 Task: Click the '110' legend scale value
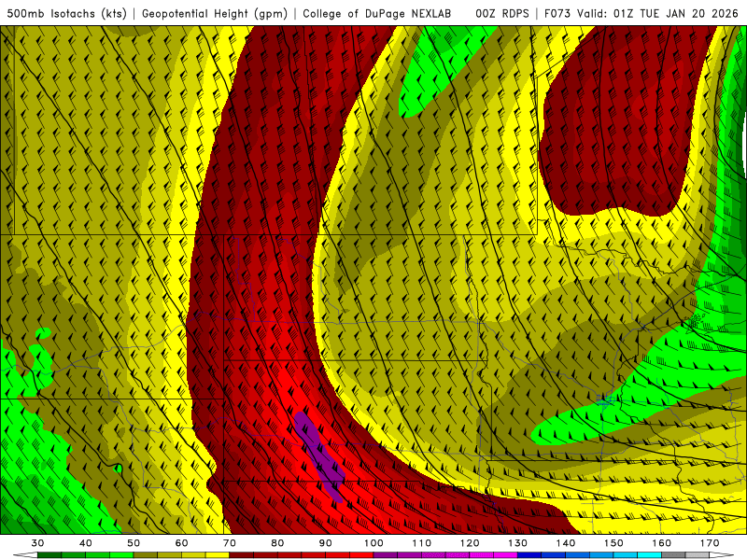click(422, 542)
